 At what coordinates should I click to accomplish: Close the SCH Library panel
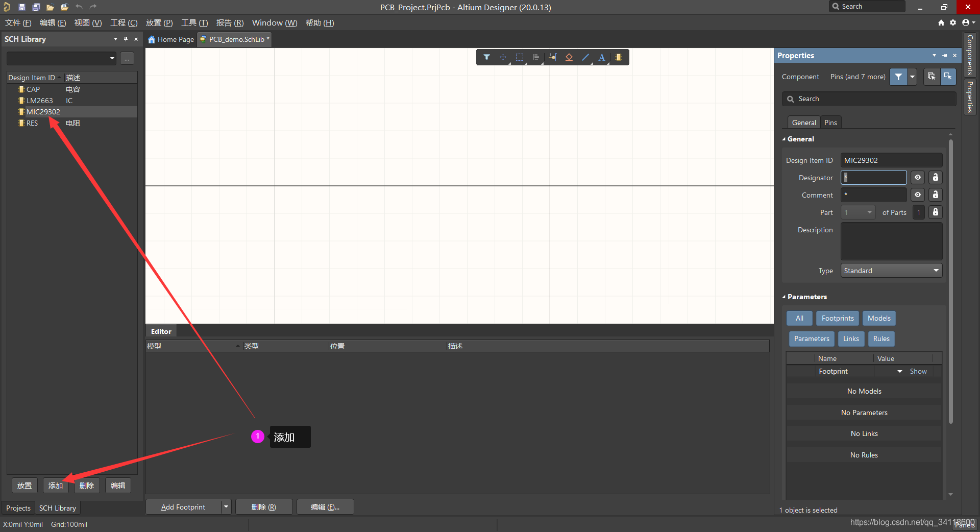click(x=136, y=39)
